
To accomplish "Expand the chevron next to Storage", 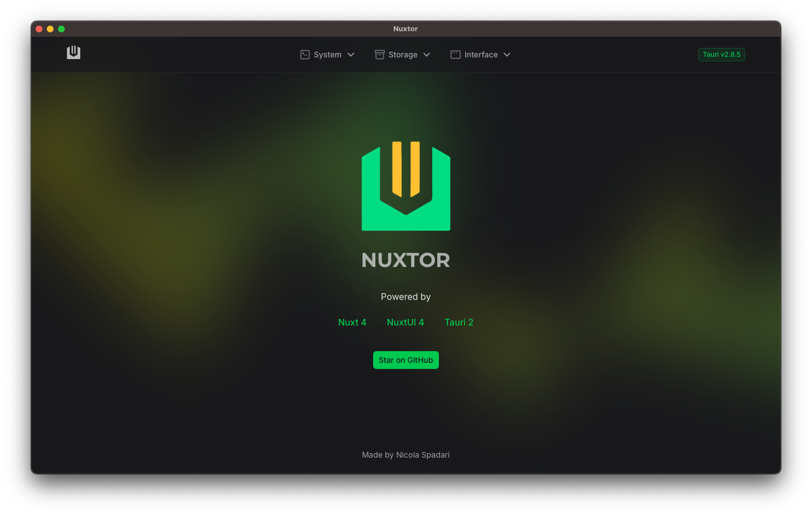I will coord(427,55).
